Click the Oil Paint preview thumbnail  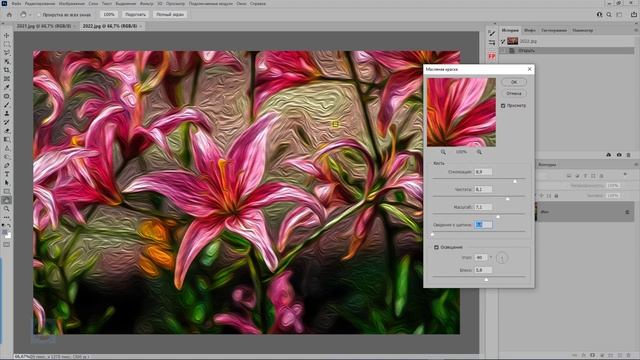click(x=461, y=112)
